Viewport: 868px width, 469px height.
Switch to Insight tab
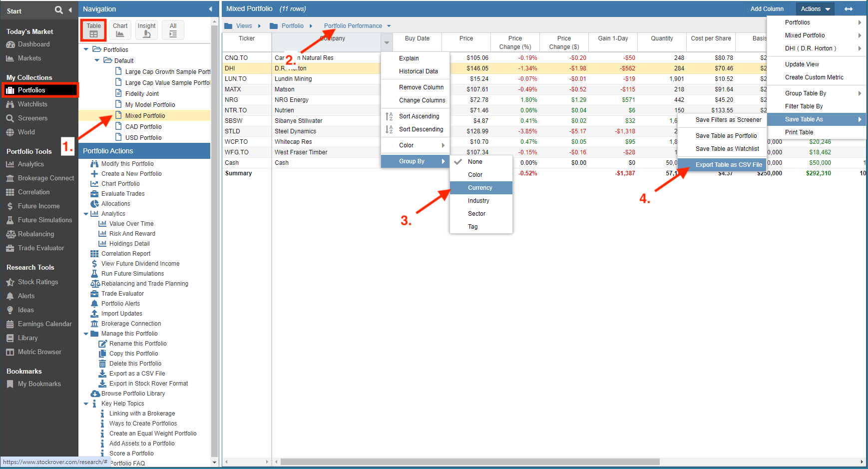click(x=146, y=30)
